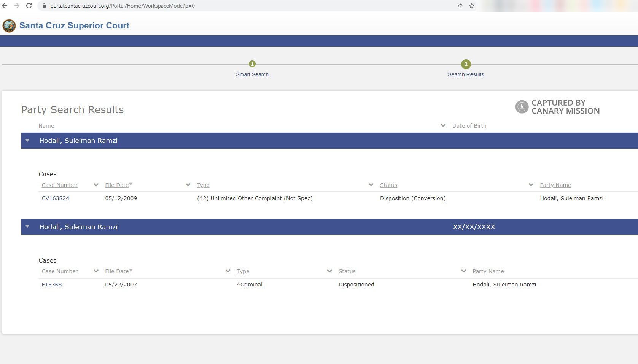Open case CV163824
This screenshot has width=638, height=364.
click(56, 198)
